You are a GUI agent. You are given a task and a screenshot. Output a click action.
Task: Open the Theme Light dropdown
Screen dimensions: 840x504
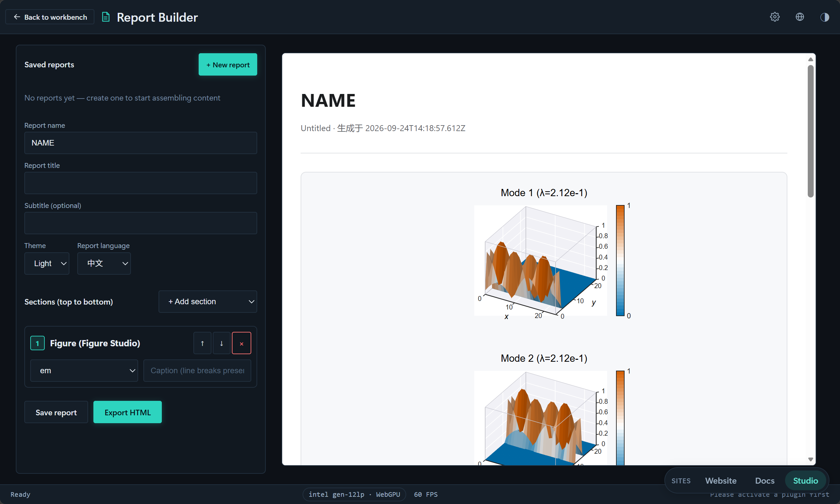47,263
